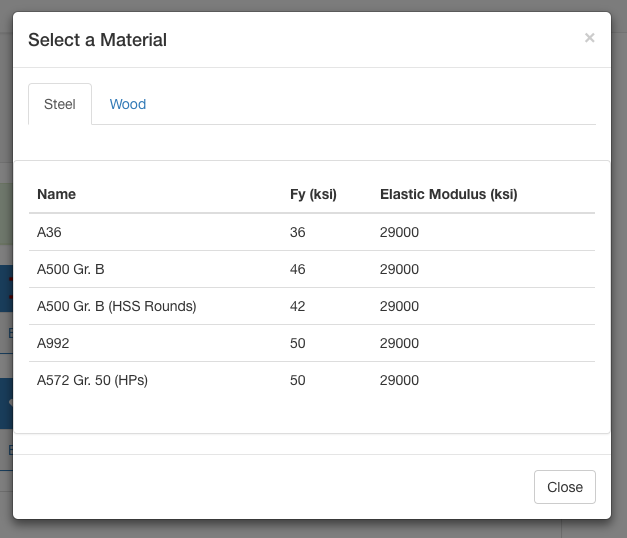The width and height of the screenshot is (627, 538).
Task: Select the Steel tab
Action: tap(60, 104)
